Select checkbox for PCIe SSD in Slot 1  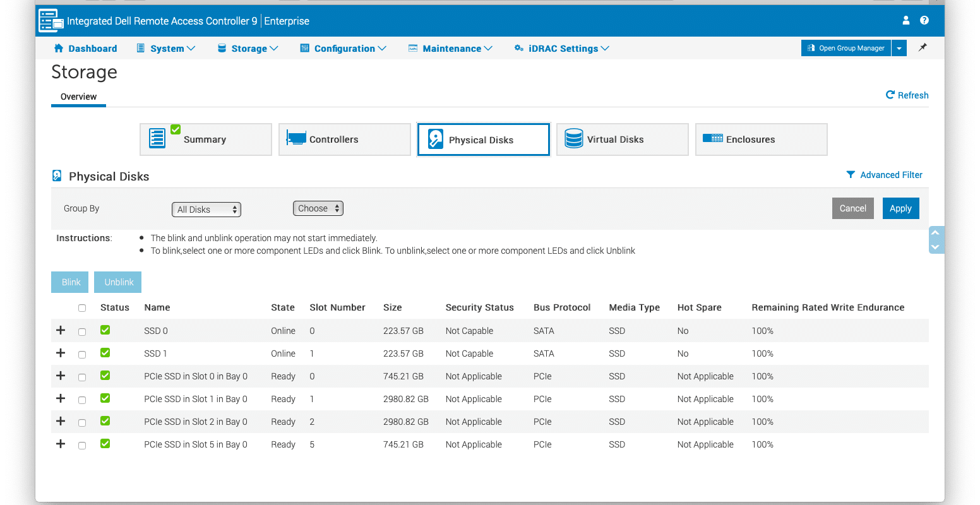pos(82,400)
